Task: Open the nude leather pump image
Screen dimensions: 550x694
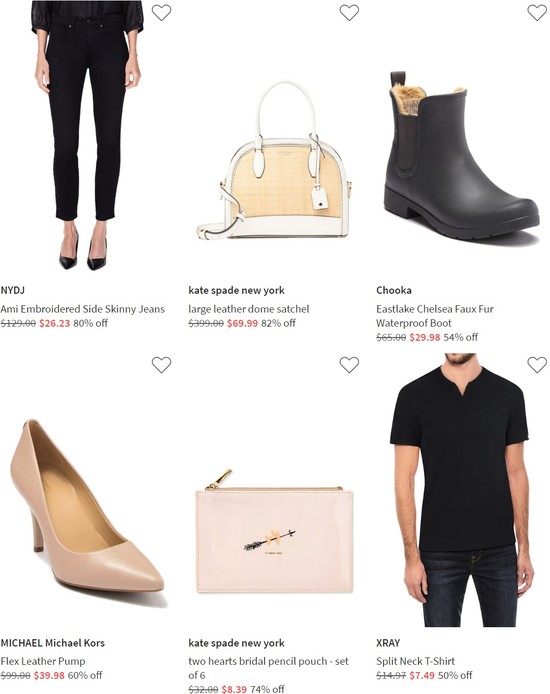Action: click(x=87, y=507)
